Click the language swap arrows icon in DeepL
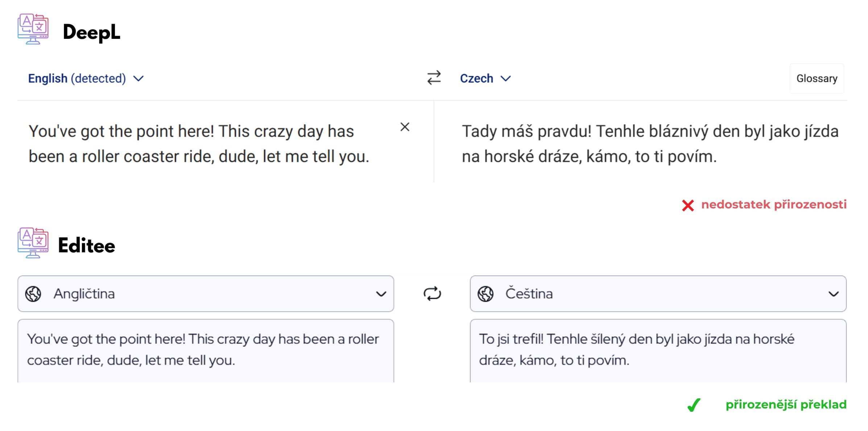Image resolution: width=868 pixels, height=431 pixels. (434, 77)
